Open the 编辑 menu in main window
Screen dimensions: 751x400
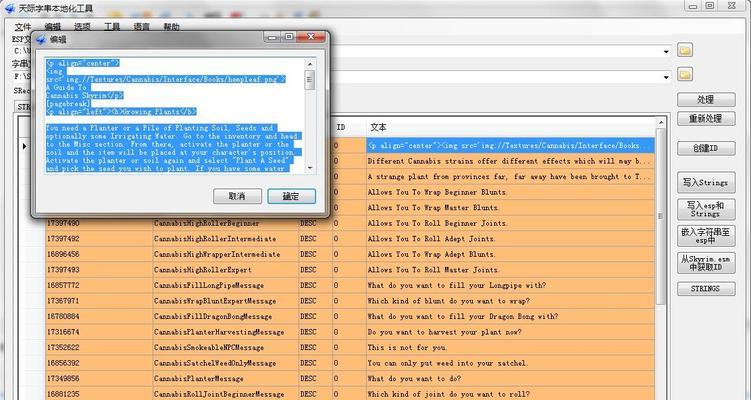point(52,27)
